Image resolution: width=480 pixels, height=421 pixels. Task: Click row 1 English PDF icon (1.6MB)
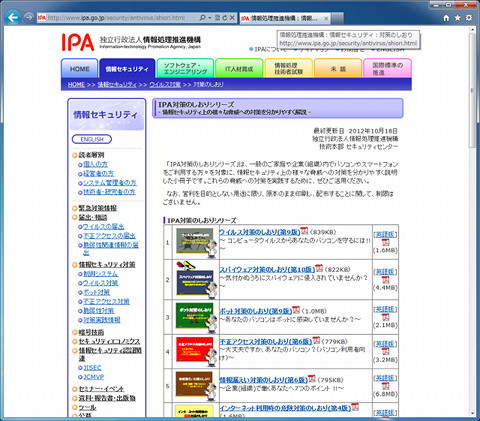tap(385, 242)
